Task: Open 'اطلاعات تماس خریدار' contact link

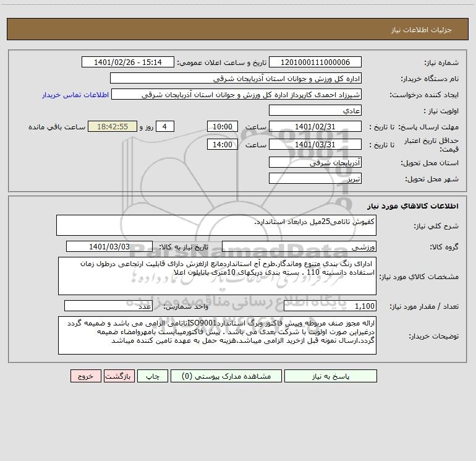Action: pyautogui.click(x=75, y=95)
